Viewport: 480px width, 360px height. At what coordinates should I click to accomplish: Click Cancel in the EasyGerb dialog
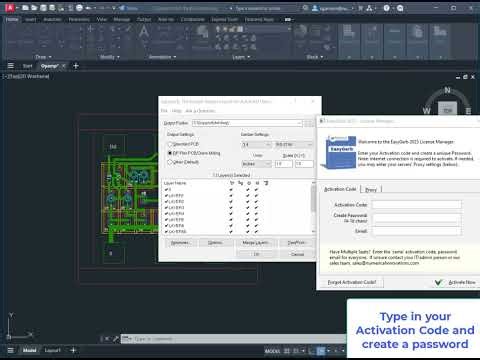click(297, 254)
